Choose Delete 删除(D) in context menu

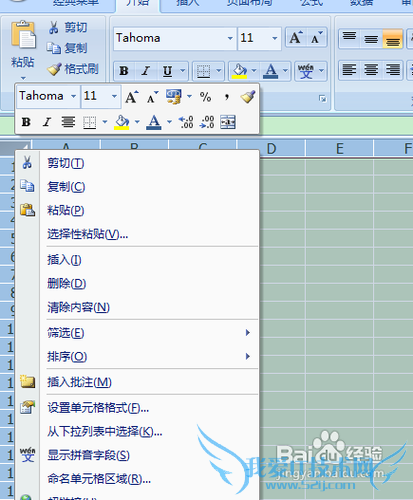[x=137, y=283]
